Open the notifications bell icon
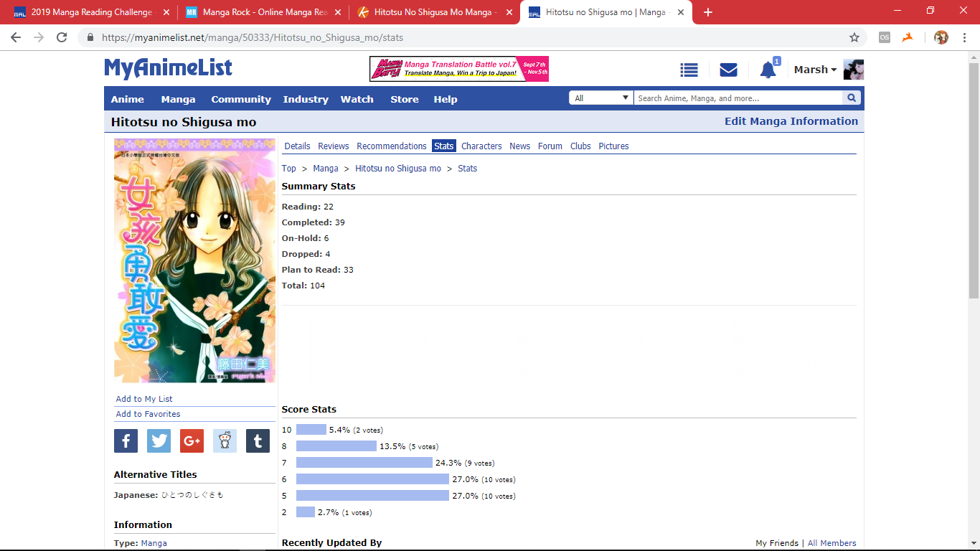The height and width of the screenshot is (551, 980). pos(768,70)
